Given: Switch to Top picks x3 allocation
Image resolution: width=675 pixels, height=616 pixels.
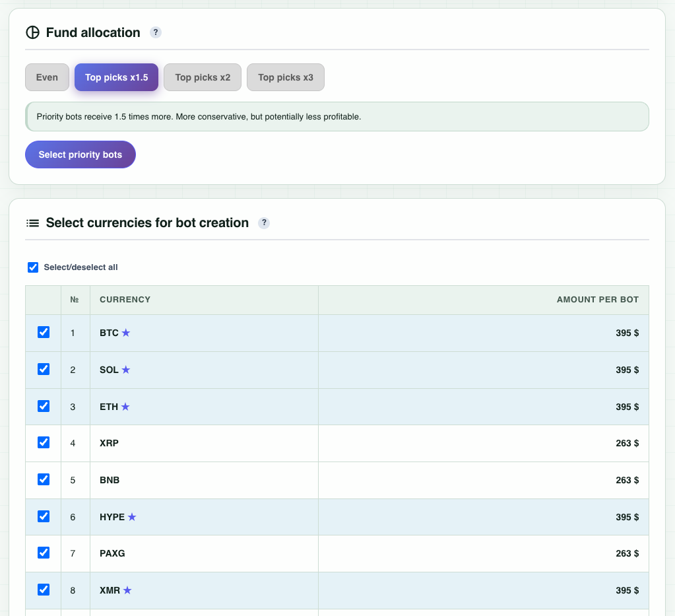Looking at the screenshot, I should pyautogui.click(x=286, y=77).
